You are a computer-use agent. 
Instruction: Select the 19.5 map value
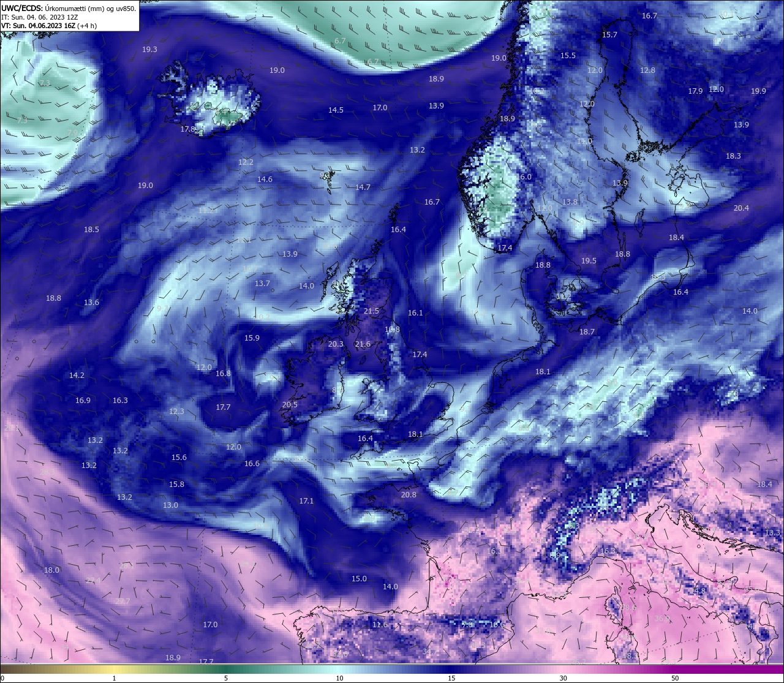coord(589,261)
